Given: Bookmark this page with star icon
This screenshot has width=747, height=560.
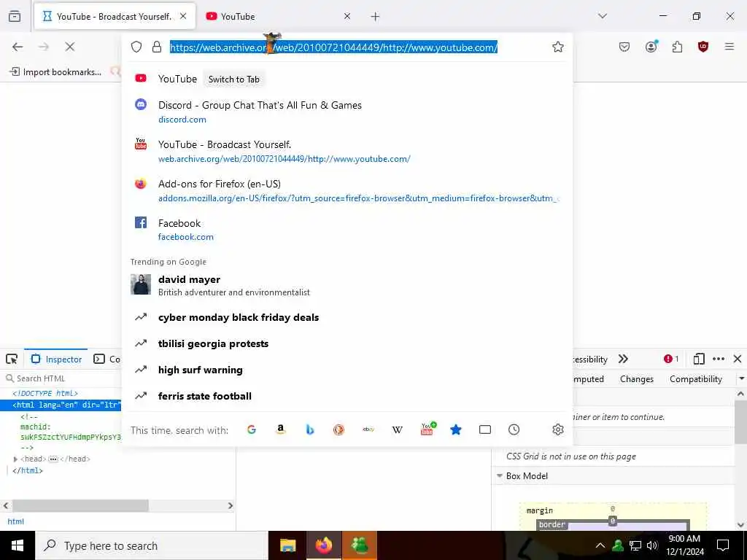Looking at the screenshot, I should (x=558, y=47).
